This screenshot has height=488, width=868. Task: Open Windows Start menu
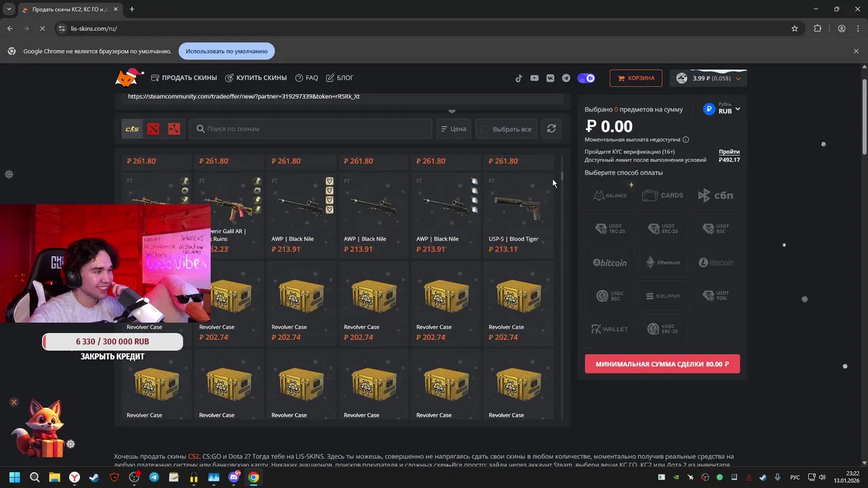14,477
